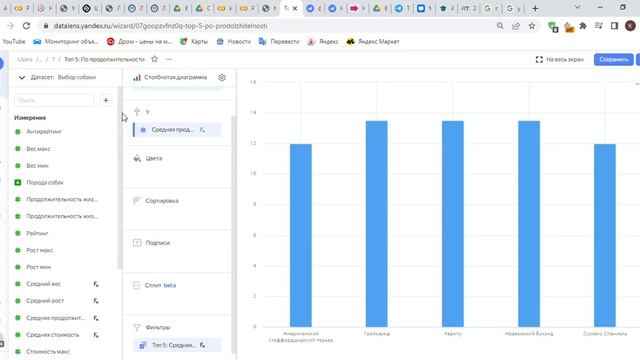The image size is (640, 360).
Task: Select 'Средняя стоимость' calculated field
Action: point(53,335)
